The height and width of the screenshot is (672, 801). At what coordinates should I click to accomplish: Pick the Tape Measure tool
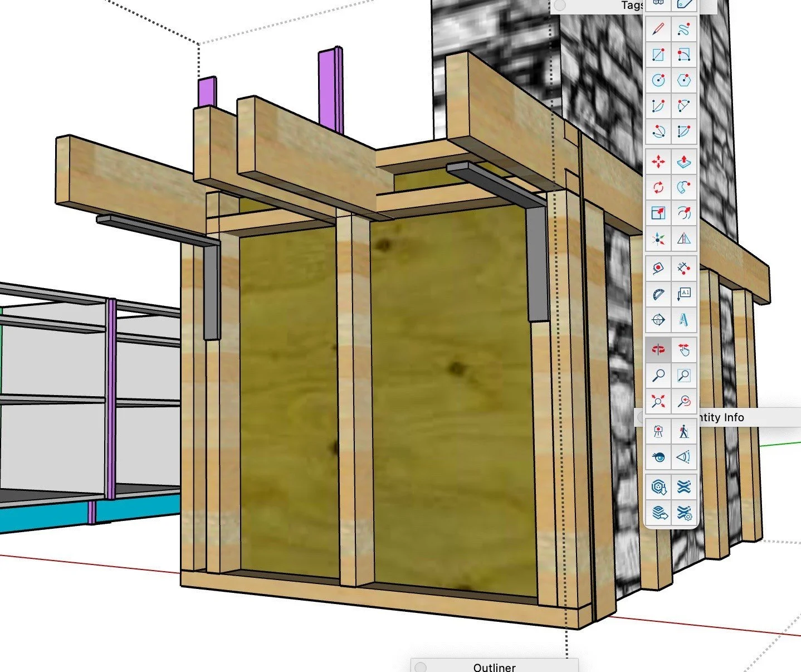coord(658,269)
